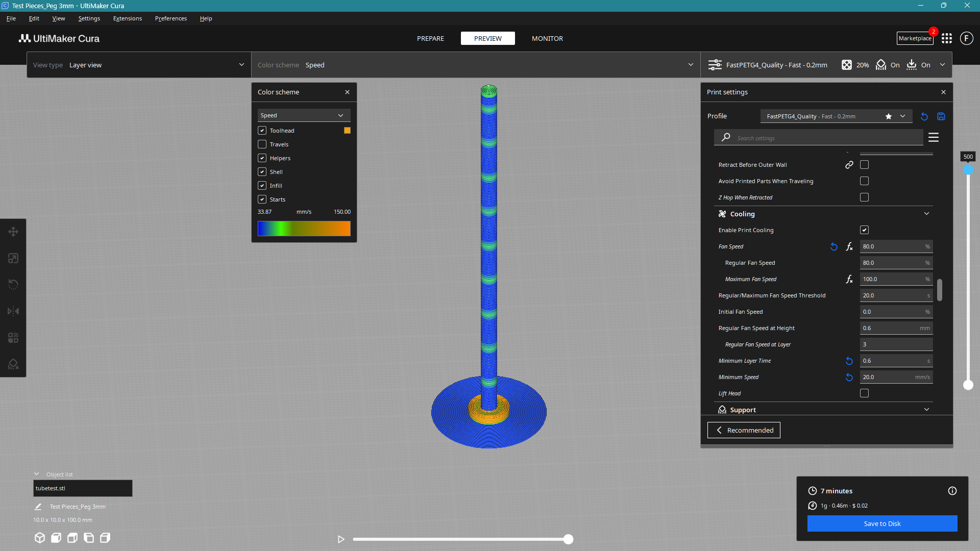Open the Support Blocker tool
This screenshot has height=551, width=980.
13,364
